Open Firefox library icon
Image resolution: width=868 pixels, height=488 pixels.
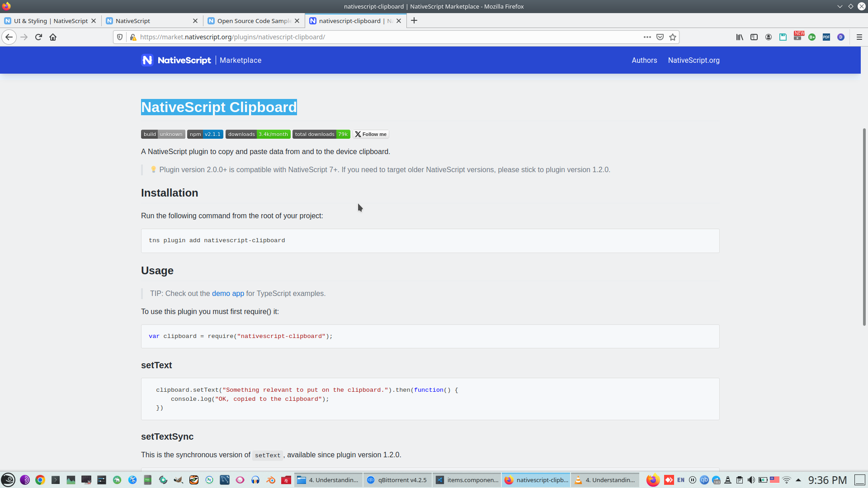[740, 37]
